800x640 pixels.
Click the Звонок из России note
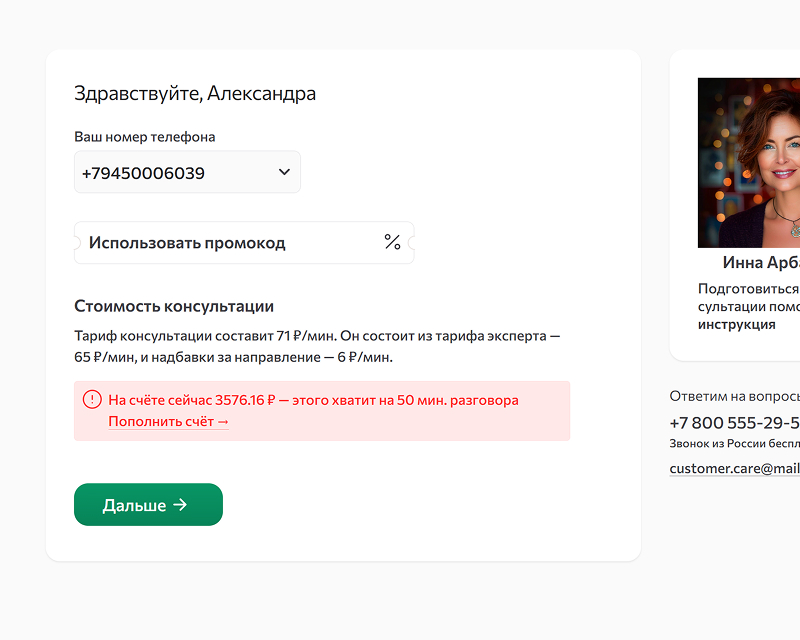pyautogui.click(x=734, y=443)
